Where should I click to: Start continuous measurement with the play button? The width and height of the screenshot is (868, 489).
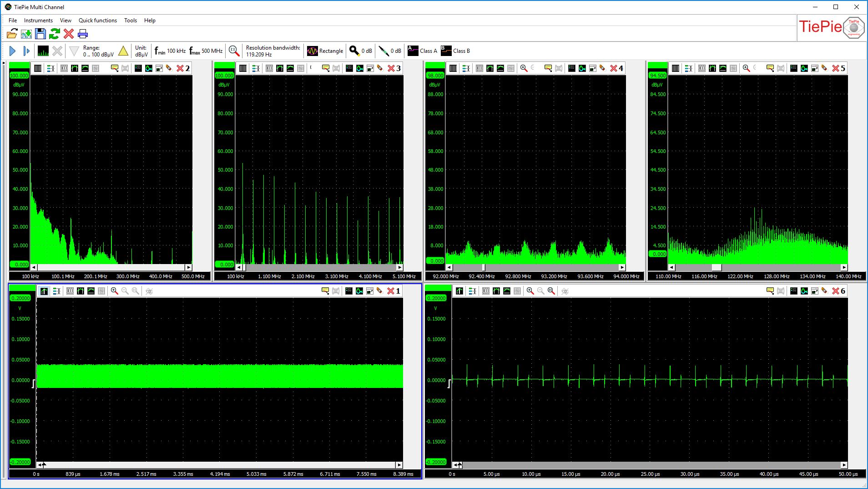click(x=13, y=51)
